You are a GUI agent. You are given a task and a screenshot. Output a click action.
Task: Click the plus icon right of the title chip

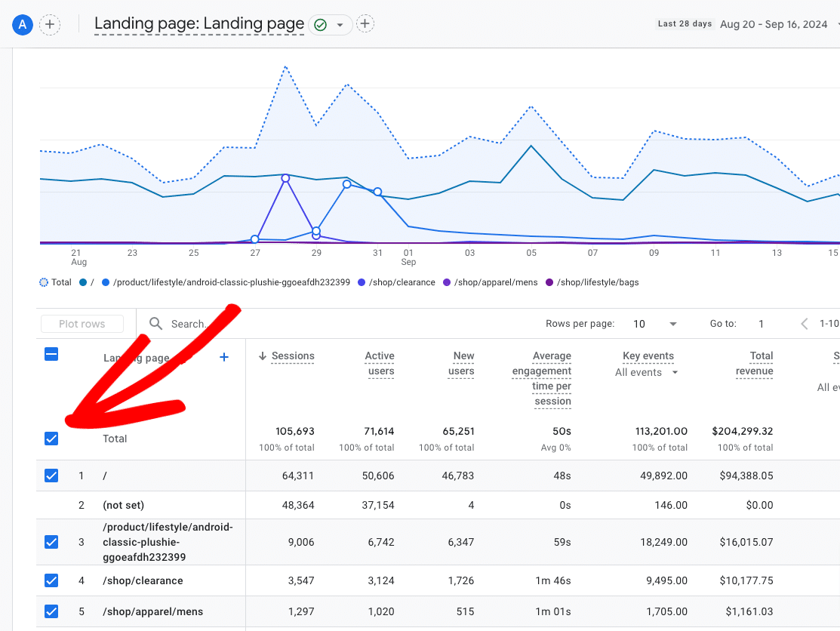click(365, 23)
